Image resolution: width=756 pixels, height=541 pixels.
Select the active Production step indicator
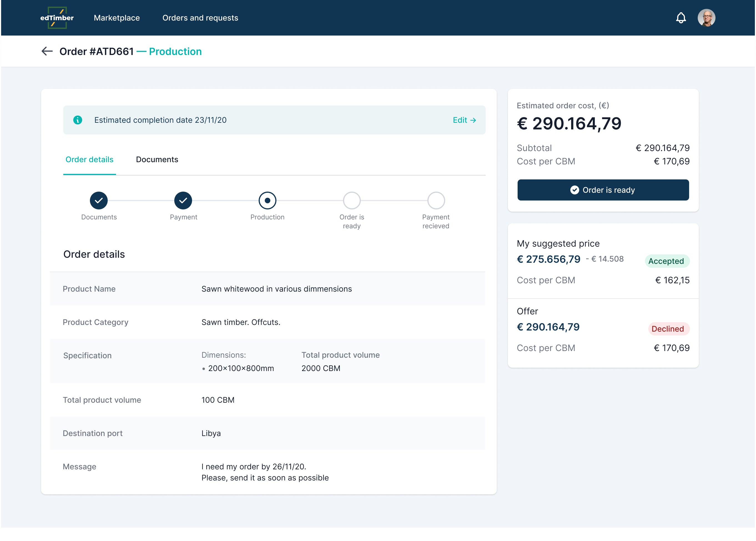(267, 201)
